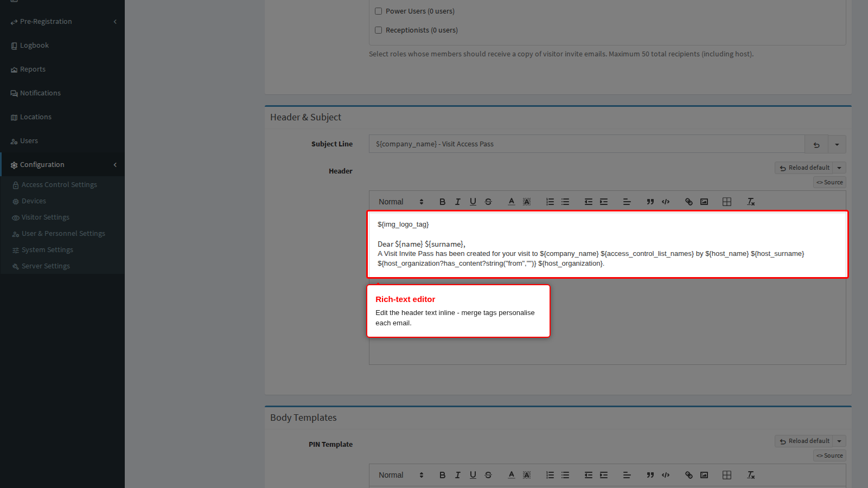The image size is (868, 488).
Task: Click Header Reload default button
Action: click(804, 168)
